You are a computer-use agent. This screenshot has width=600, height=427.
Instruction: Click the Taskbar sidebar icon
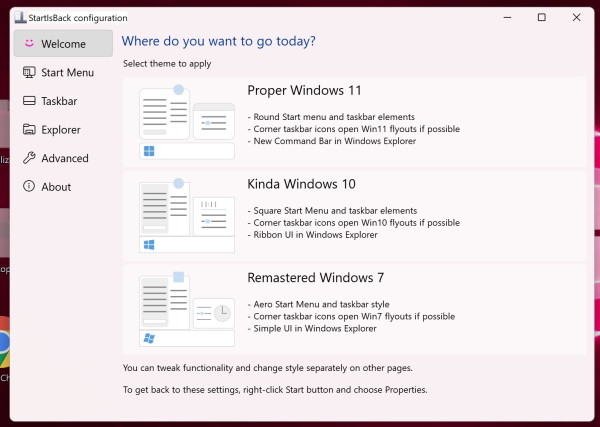(29, 101)
